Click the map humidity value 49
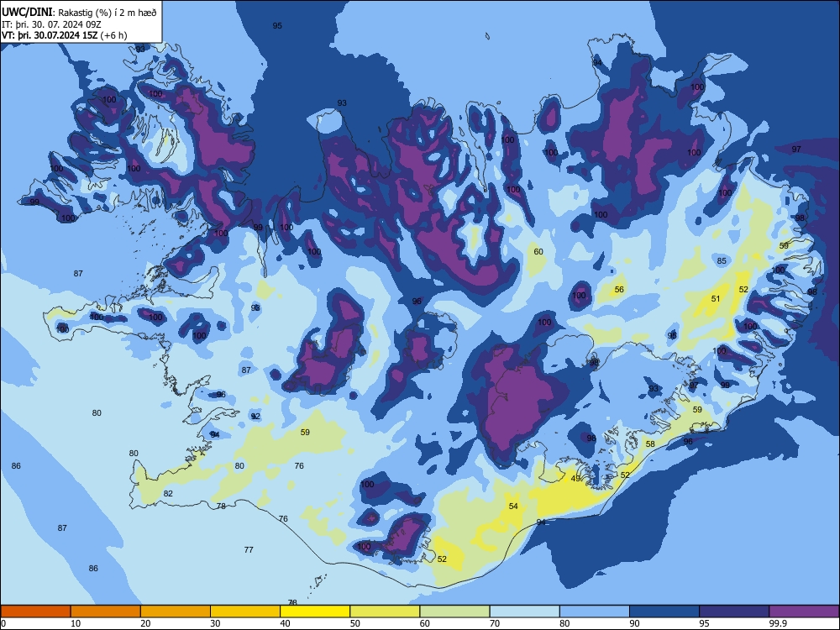 tap(575, 479)
